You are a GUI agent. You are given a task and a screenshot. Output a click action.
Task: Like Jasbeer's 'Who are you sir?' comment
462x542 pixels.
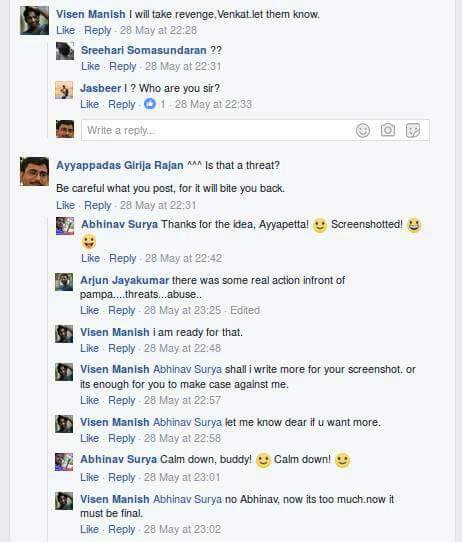point(89,104)
